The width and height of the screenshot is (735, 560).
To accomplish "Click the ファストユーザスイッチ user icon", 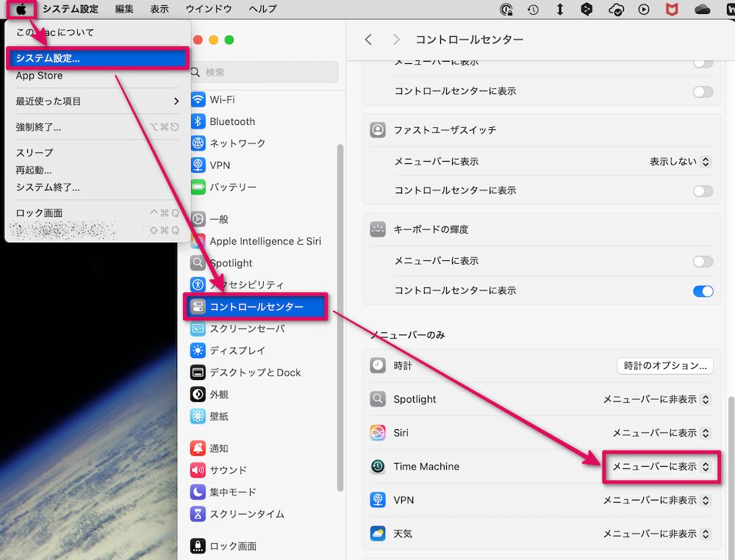I will click(378, 130).
